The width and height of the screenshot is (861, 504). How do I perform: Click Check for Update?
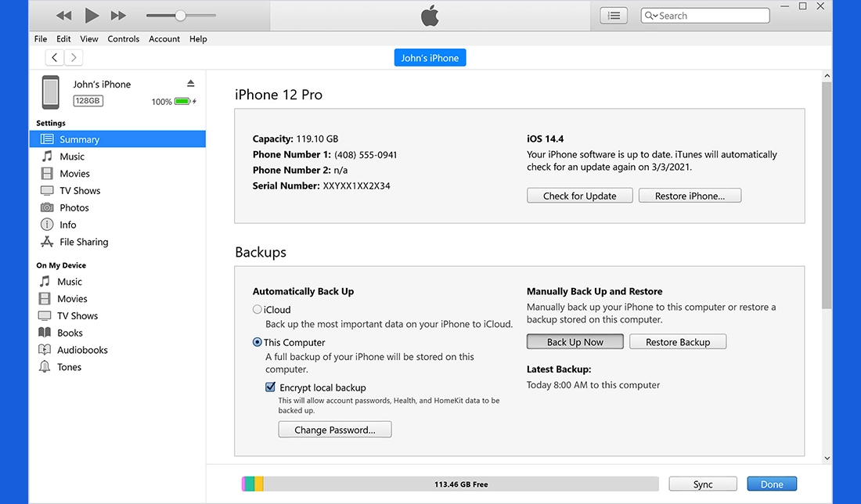[579, 195]
